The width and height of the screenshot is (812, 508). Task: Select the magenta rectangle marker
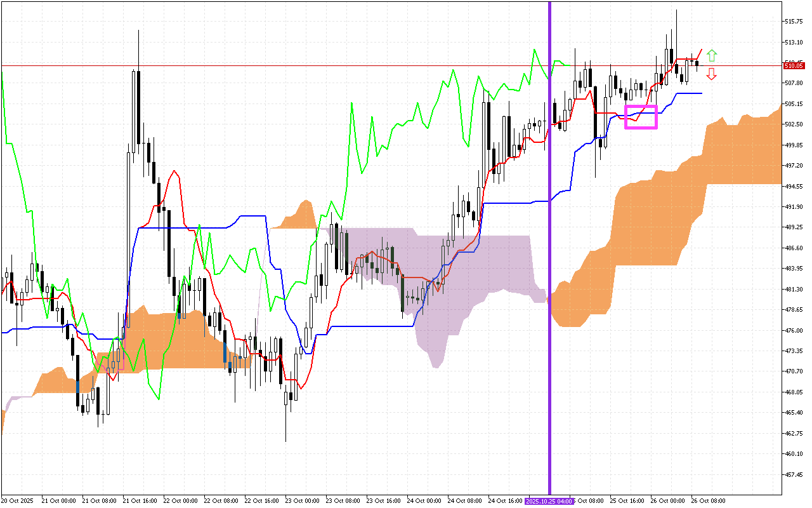[x=641, y=117]
